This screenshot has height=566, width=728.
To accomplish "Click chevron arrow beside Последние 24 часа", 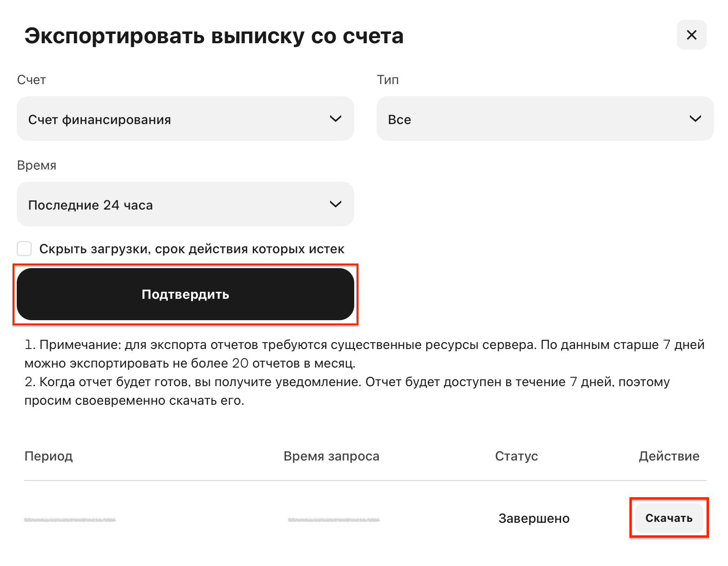I will point(336,204).
